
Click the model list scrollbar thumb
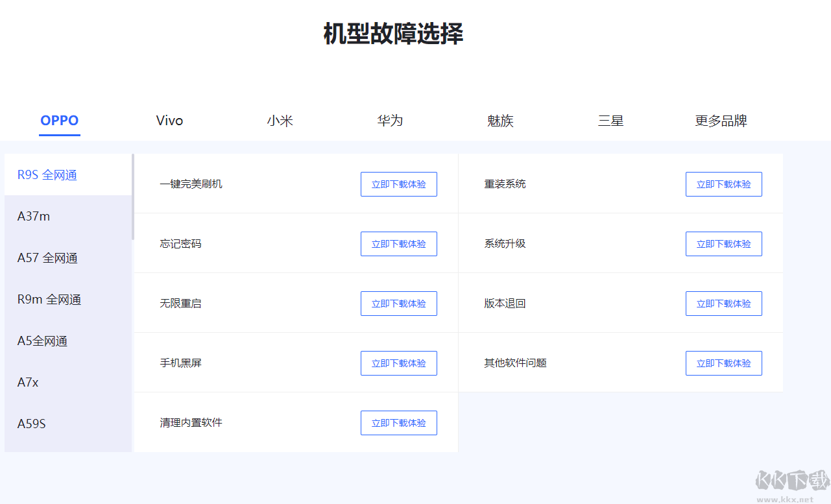(x=133, y=197)
